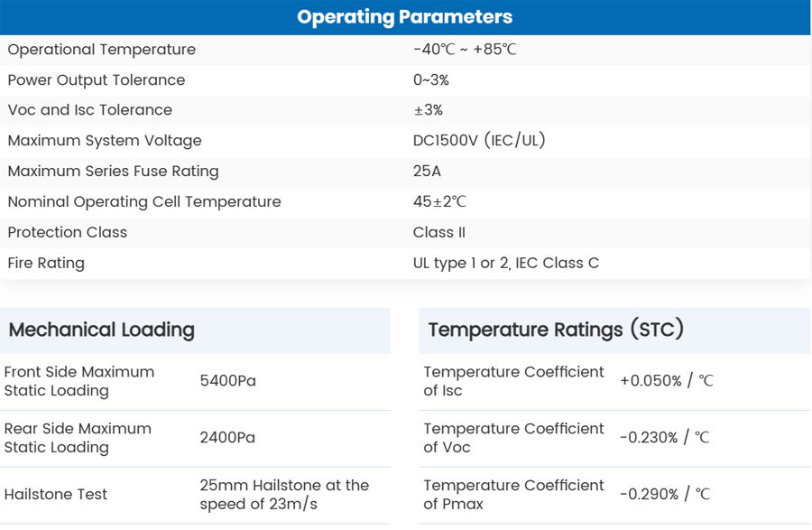Click the Maximum Series Fuse Rating label
Screen dimensions: 812x530
point(113,172)
